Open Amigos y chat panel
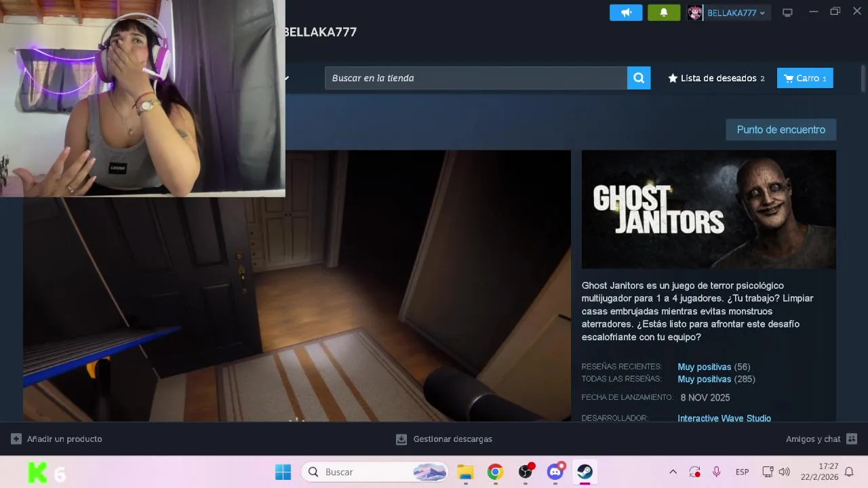 pos(821,439)
